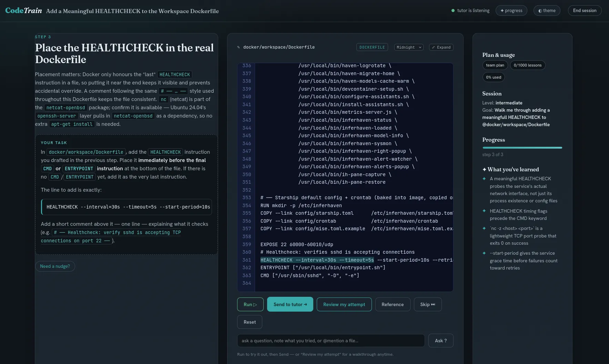This screenshot has height=364, width=609.
Task: Skip this step
Action: (428, 304)
